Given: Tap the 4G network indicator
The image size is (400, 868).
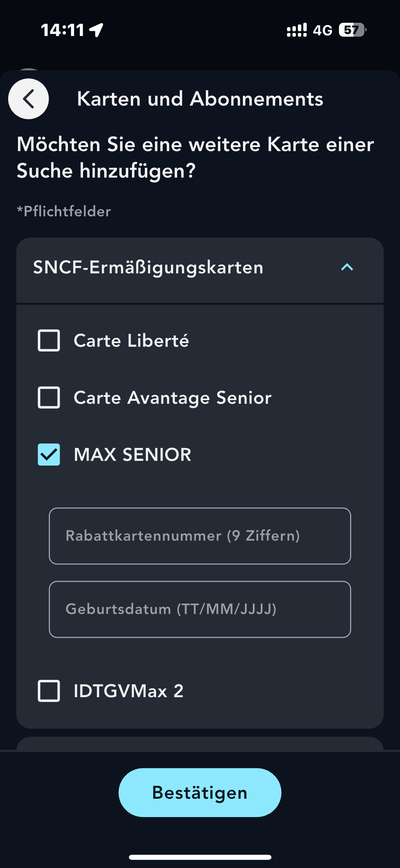Looking at the screenshot, I should (x=322, y=30).
